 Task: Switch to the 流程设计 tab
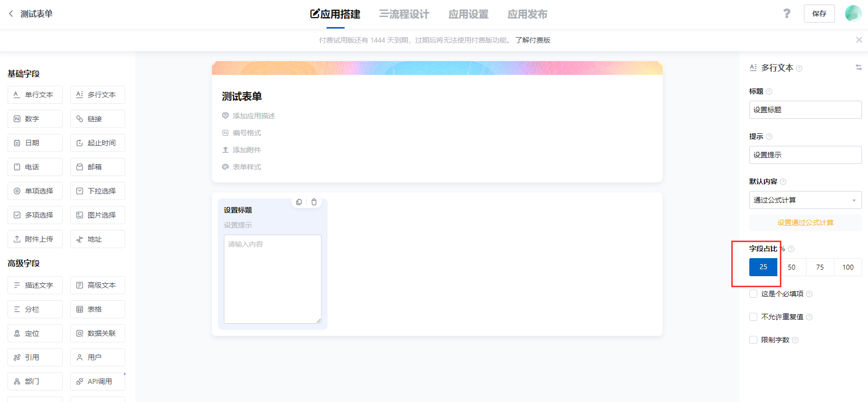coord(404,14)
